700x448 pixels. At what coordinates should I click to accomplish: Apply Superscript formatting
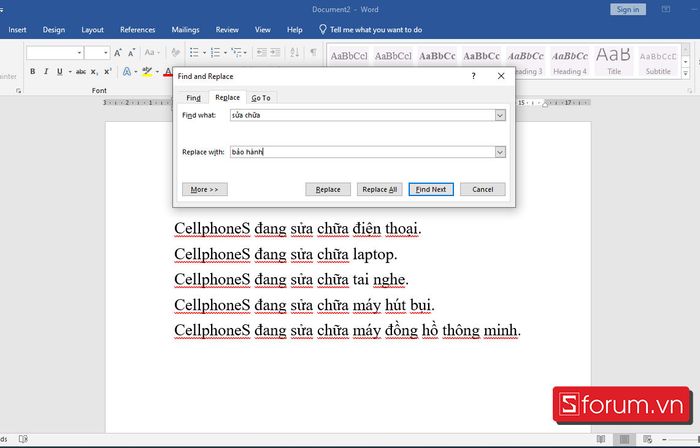tap(108, 71)
